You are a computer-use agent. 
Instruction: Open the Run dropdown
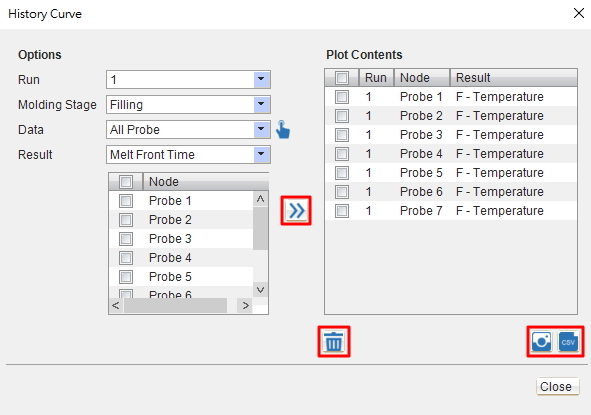click(x=261, y=80)
